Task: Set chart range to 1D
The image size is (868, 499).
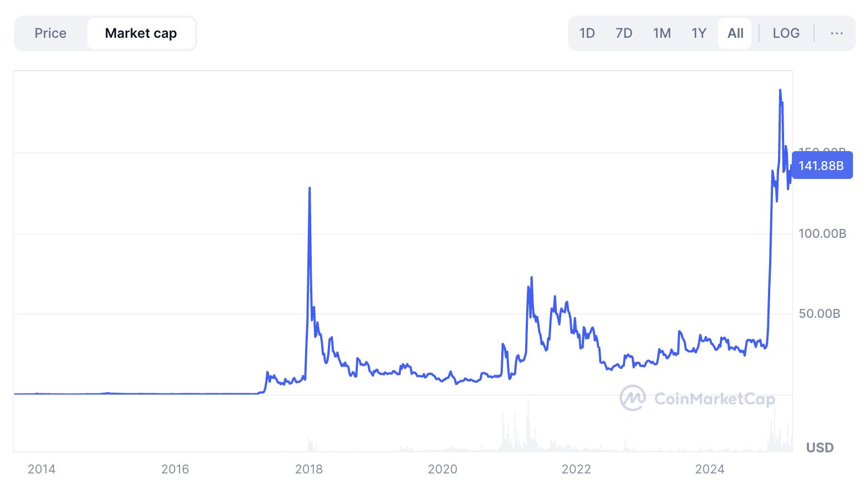Action: [587, 33]
